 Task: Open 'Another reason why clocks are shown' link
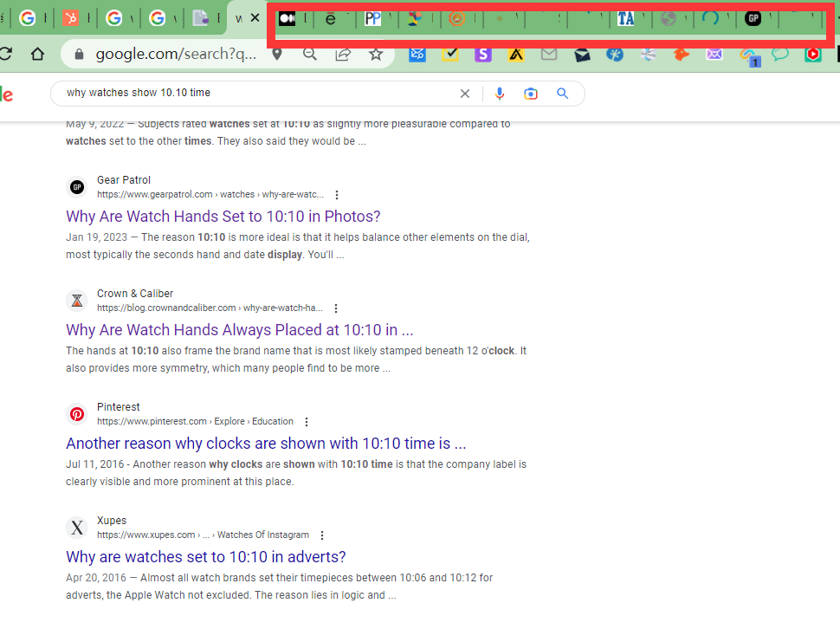coord(266,444)
